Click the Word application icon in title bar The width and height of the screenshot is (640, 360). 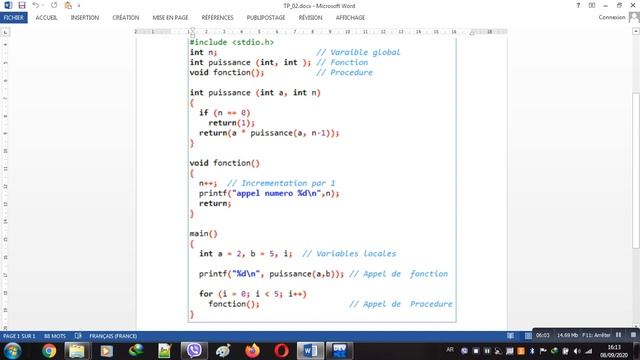[8, 5]
